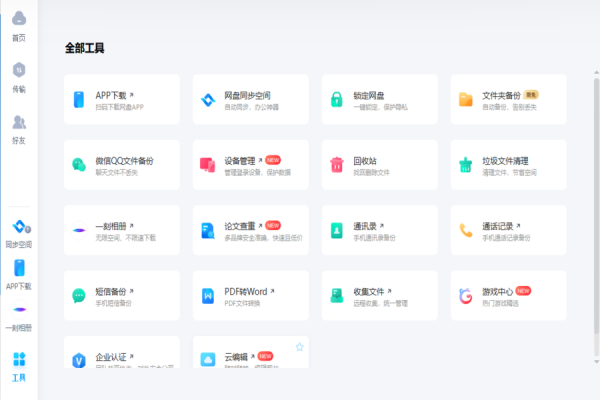Open the 垃圾文件清理 cleanup icon

click(x=466, y=164)
